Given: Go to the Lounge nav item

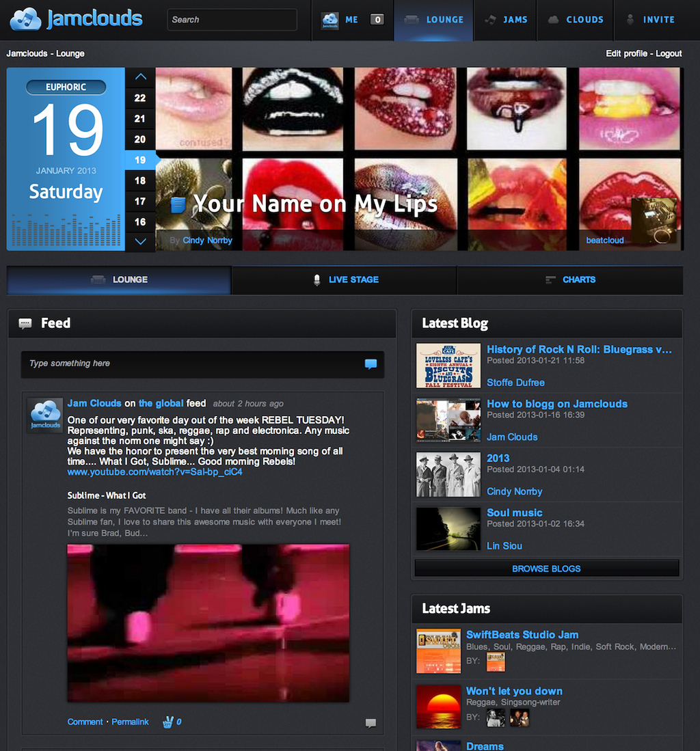Looking at the screenshot, I should (434, 20).
